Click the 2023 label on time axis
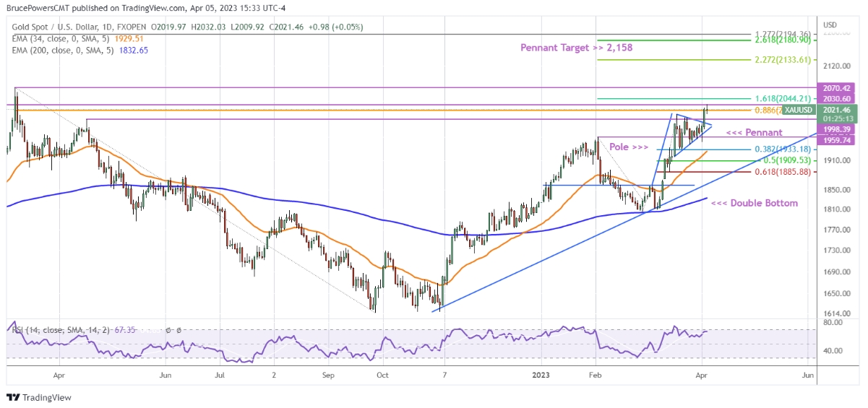 coord(541,376)
